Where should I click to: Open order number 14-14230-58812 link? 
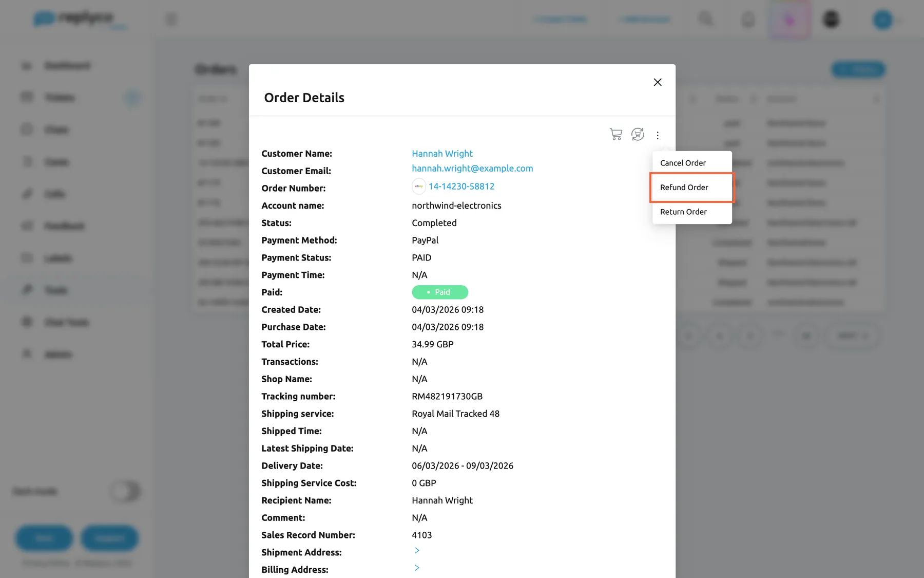(x=461, y=187)
